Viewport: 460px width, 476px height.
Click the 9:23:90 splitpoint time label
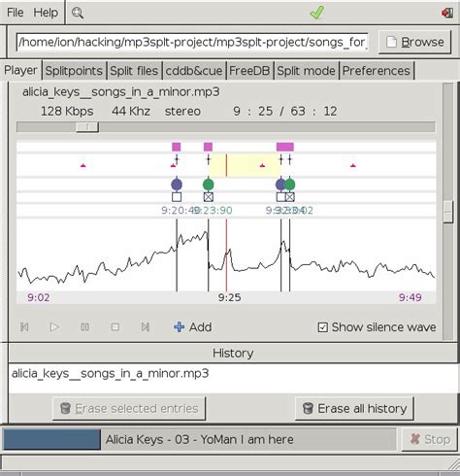point(214,211)
